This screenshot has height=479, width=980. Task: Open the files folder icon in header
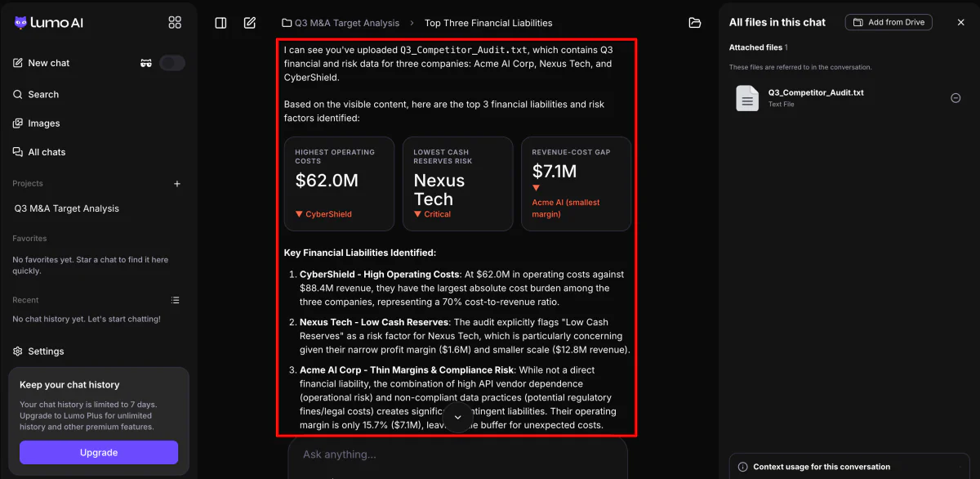[695, 23]
